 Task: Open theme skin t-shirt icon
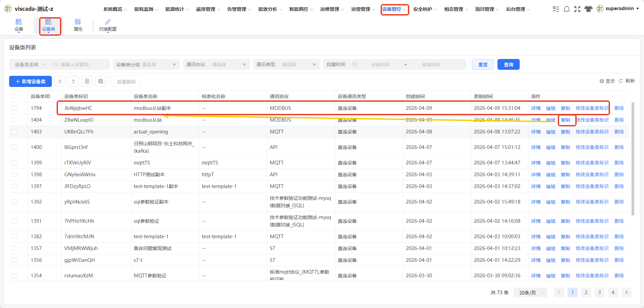click(588, 9)
